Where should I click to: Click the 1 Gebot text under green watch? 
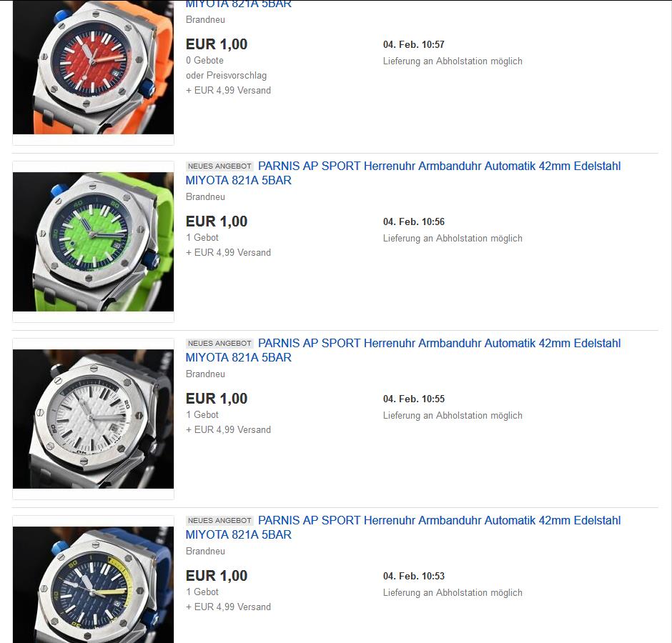tap(202, 237)
